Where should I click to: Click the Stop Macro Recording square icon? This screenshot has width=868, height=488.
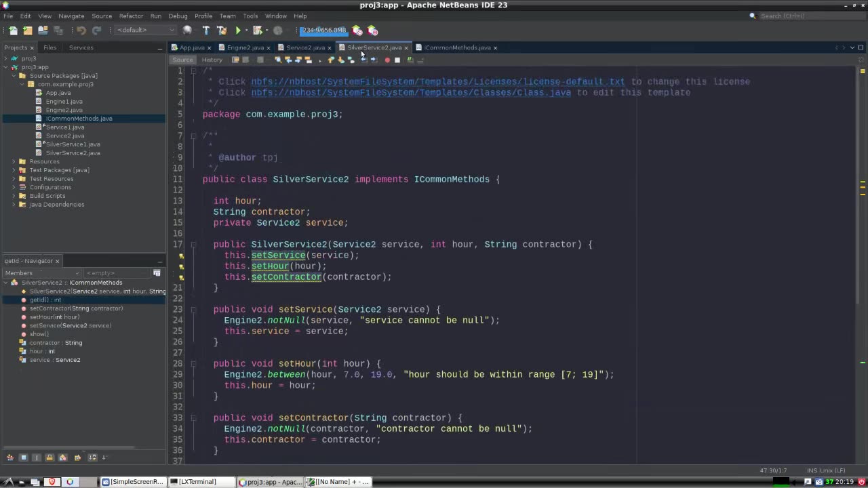tap(397, 60)
